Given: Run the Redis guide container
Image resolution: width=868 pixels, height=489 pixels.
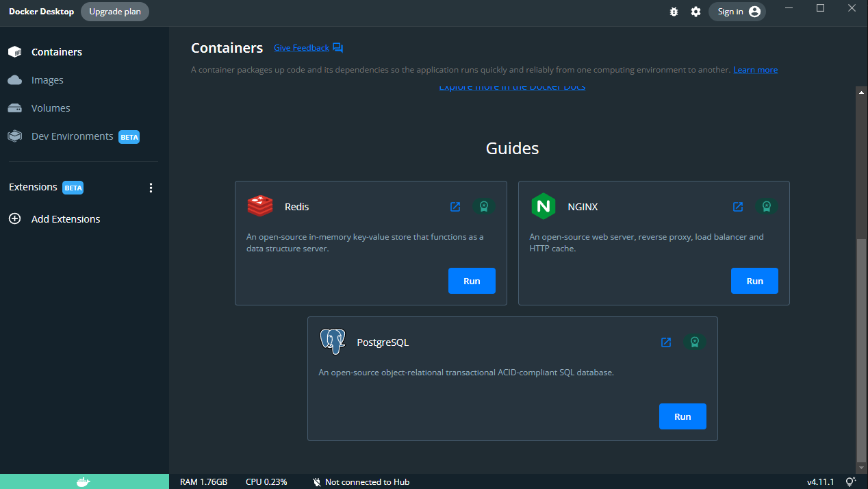Looking at the screenshot, I should (472, 281).
